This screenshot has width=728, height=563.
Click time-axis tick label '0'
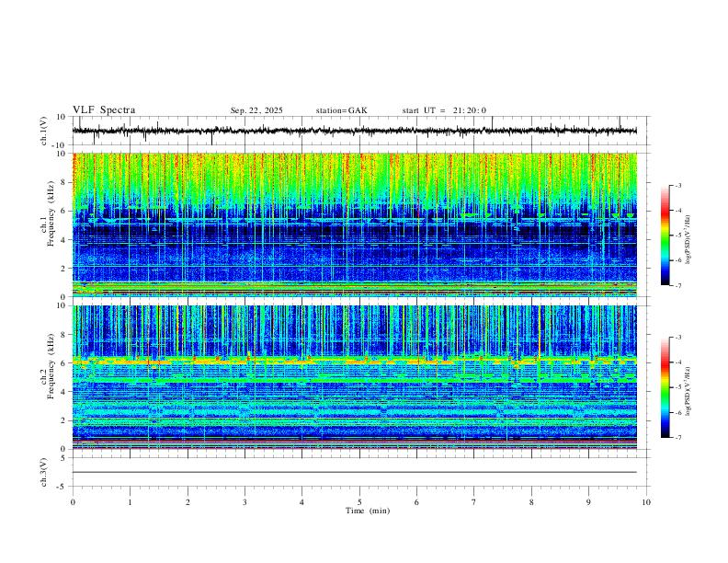(x=73, y=502)
